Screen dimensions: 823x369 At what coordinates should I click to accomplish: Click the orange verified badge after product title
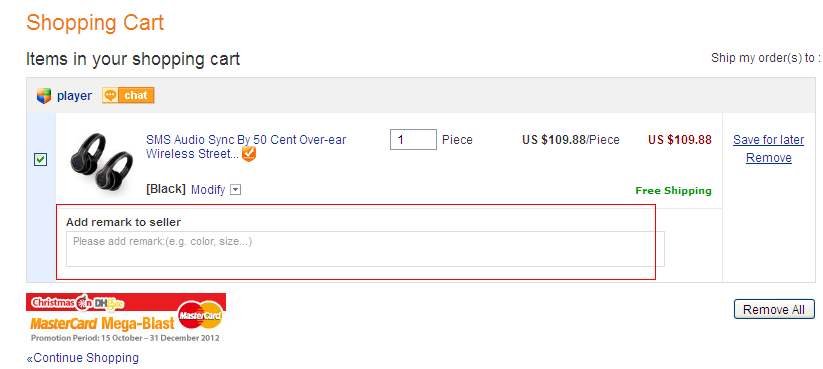tap(249, 154)
